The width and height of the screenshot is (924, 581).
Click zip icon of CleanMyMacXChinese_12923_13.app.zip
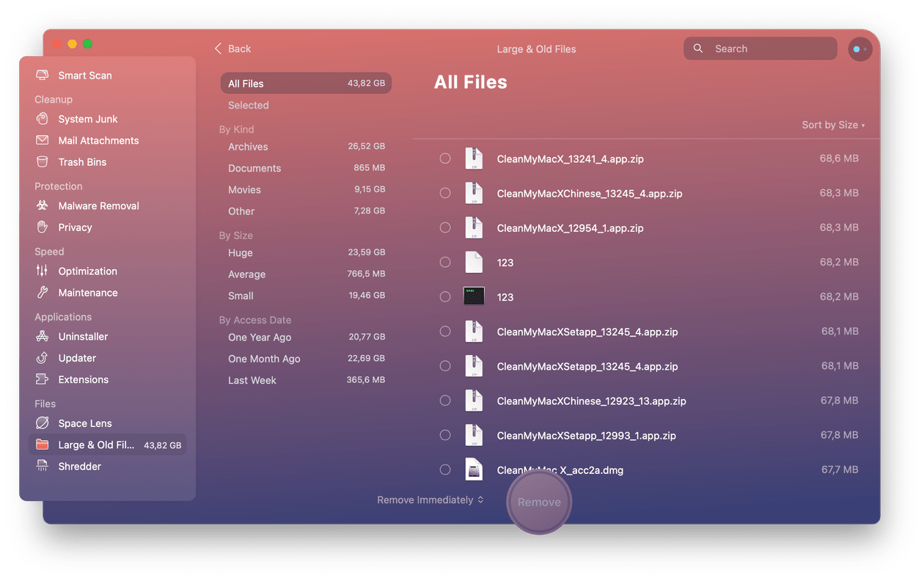tap(474, 401)
